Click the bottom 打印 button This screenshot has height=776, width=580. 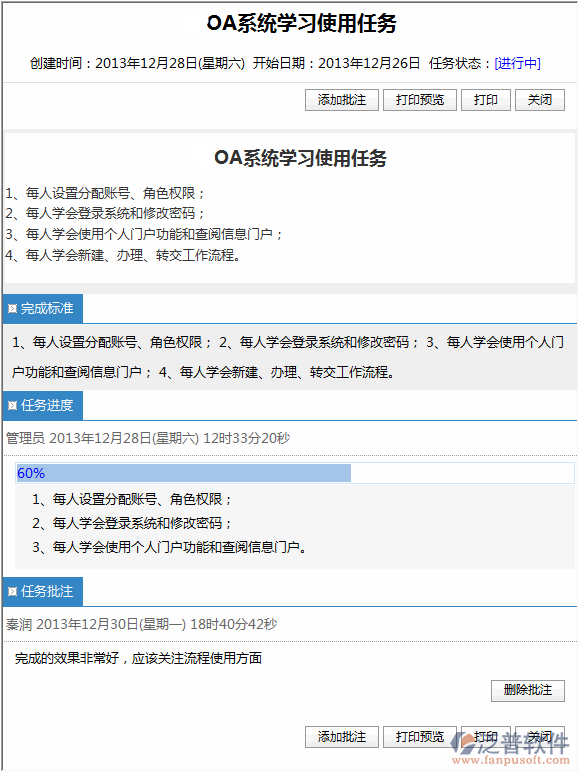[x=486, y=737]
